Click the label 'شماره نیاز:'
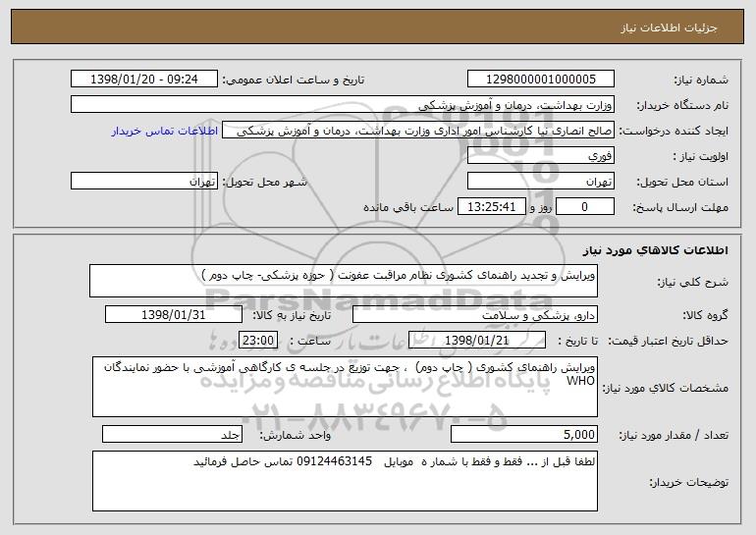This screenshot has height=535, width=756. (701, 80)
